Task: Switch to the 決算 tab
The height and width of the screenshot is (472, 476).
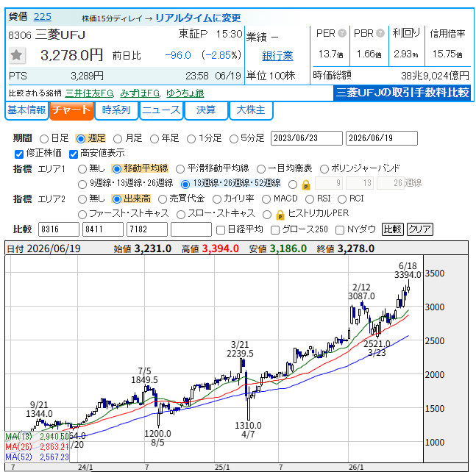Action: click(206, 110)
